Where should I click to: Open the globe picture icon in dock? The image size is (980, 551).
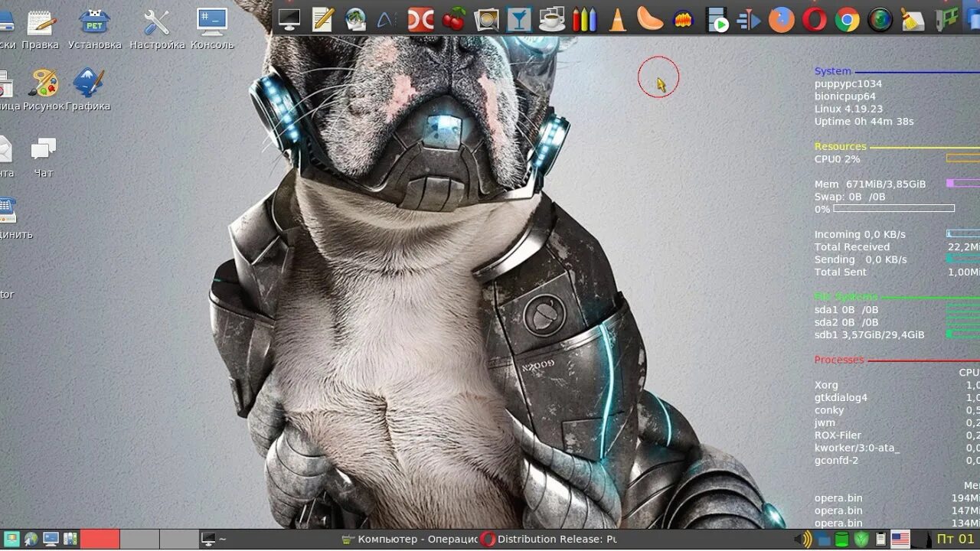point(355,19)
